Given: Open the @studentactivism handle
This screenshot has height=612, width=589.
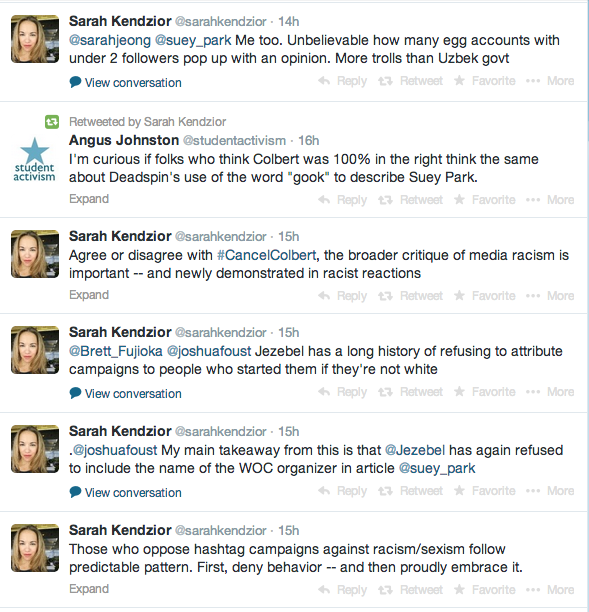Looking at the screenshot, I should click(x=235, y=141).
